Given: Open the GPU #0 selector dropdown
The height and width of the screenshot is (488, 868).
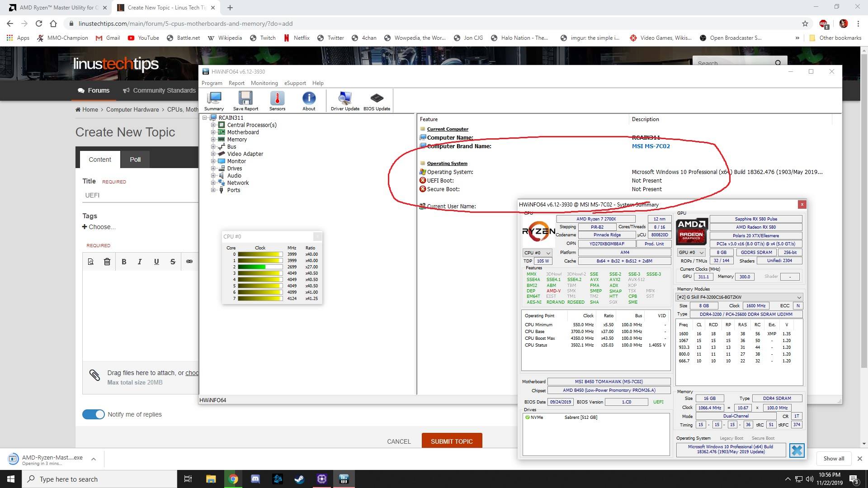Looking at the screenshot, I should (691, 252).
